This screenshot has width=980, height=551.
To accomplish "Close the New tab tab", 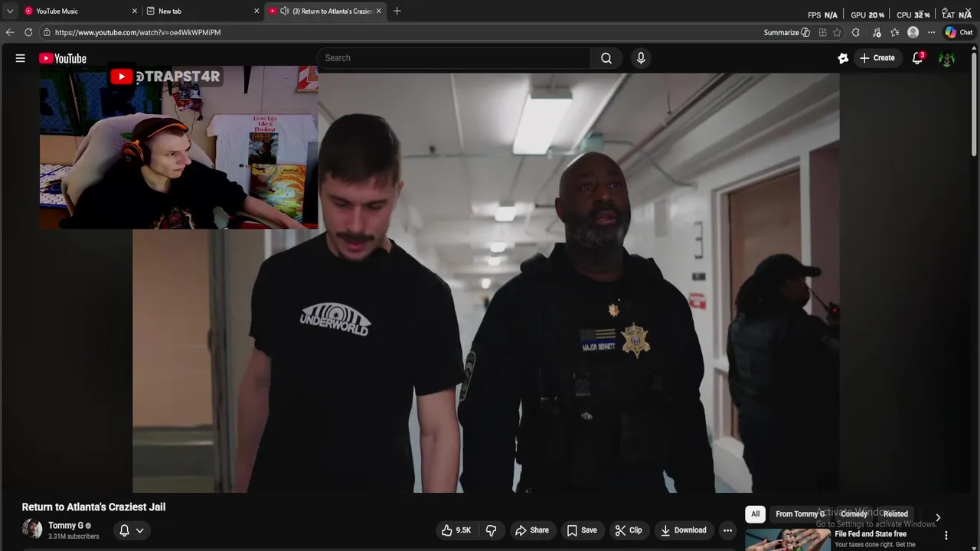I will (256, 11).
